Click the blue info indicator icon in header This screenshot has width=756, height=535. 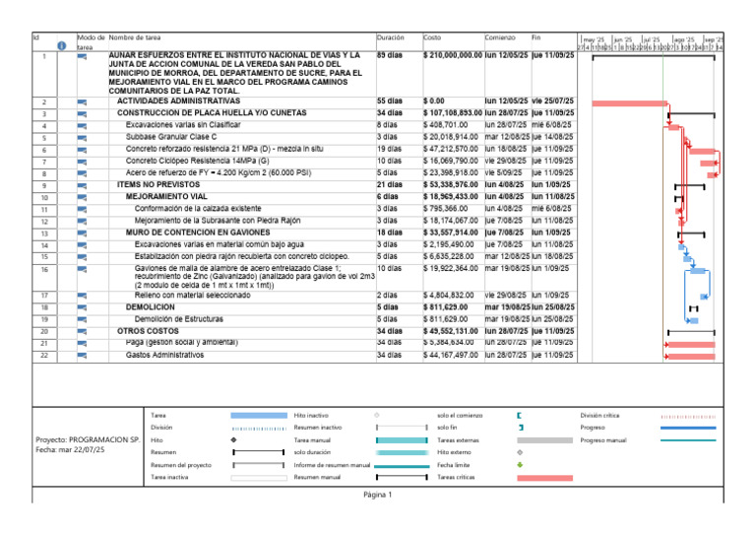62,46
